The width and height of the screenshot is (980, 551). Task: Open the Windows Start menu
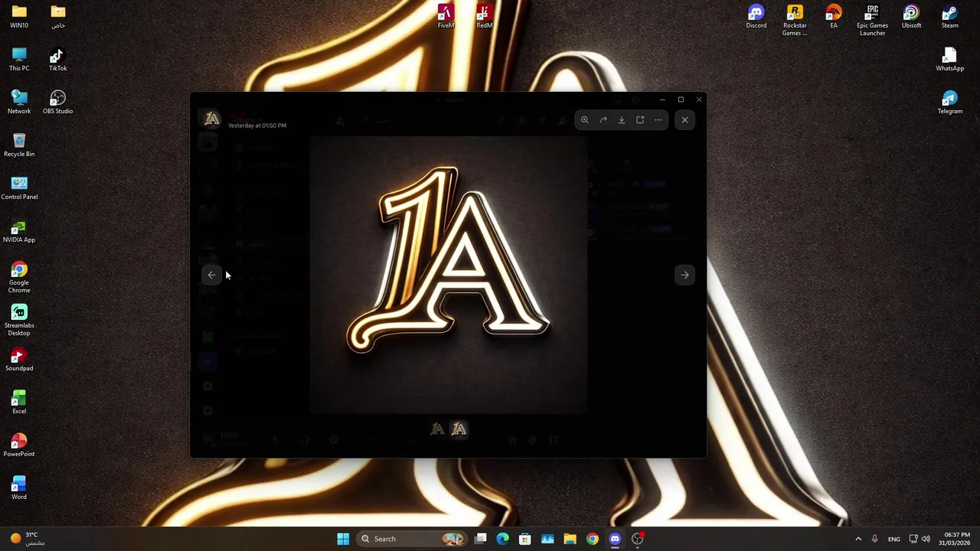tap(343, 539)
